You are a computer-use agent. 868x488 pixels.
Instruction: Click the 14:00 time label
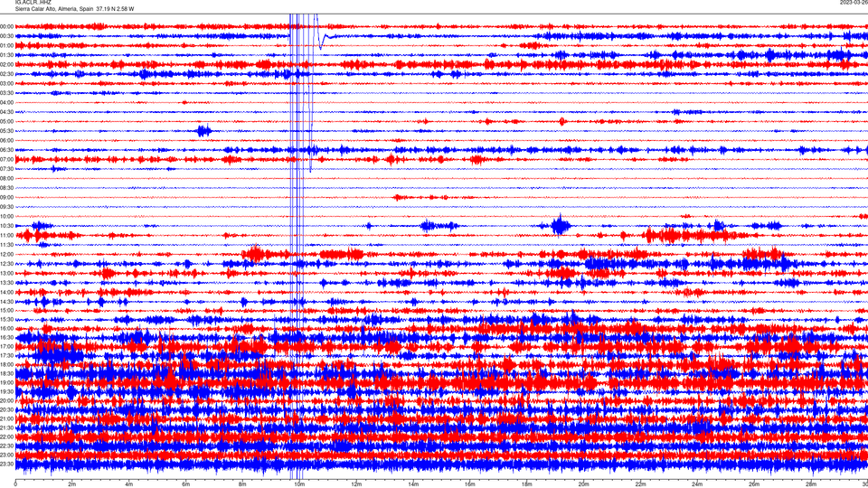[x=6, y=292]
